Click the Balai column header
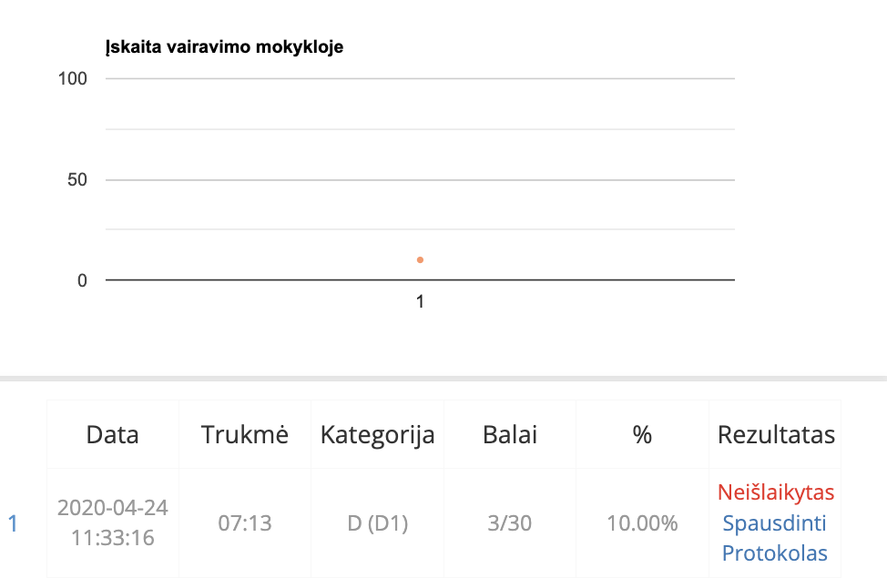The width and height of the screenshot is (887, 588). click(510, 435)
